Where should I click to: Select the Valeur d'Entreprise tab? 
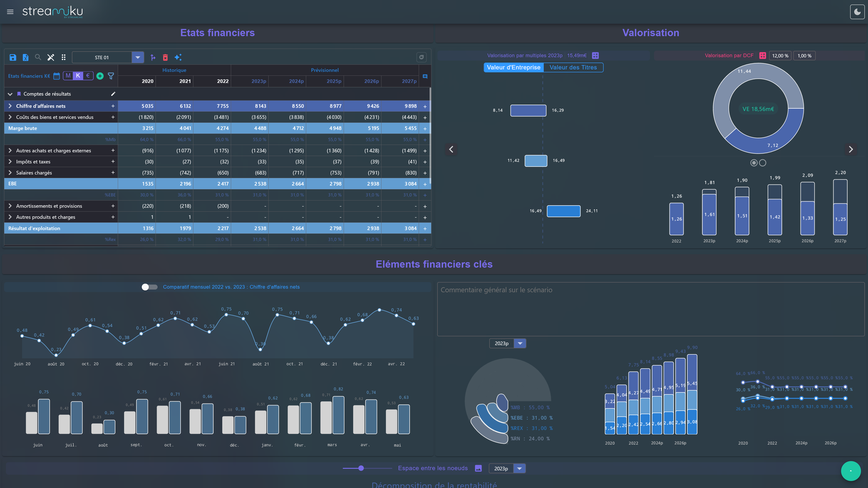513,67
